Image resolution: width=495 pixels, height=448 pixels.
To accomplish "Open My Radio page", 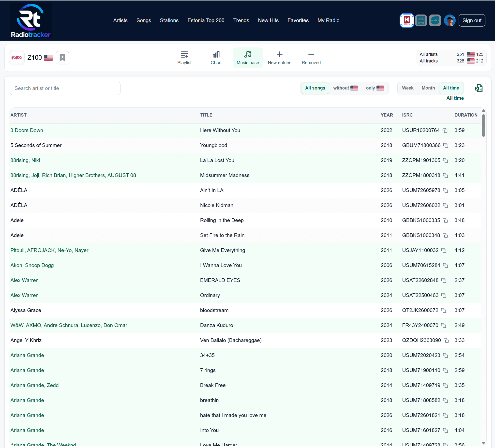I will 328,20.
